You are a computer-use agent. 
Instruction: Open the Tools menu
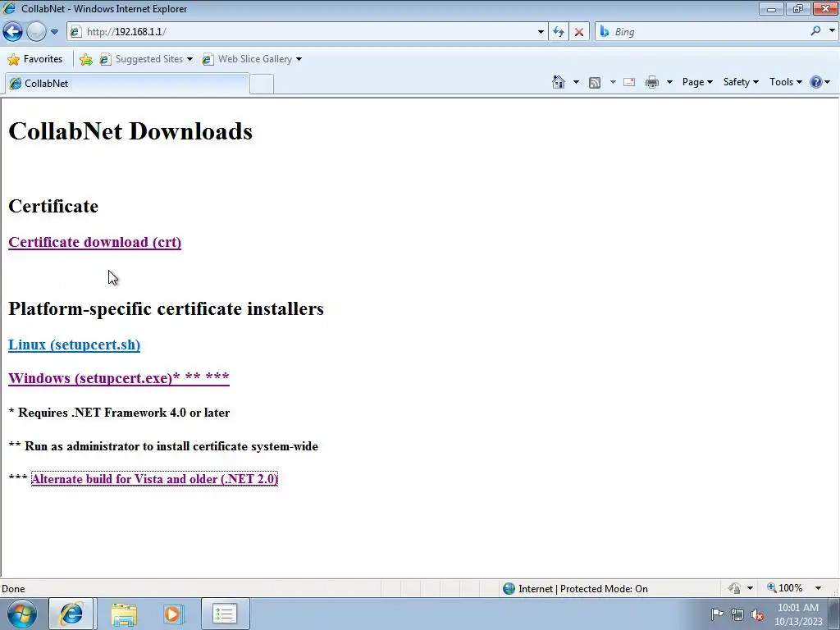pos(786,82)
